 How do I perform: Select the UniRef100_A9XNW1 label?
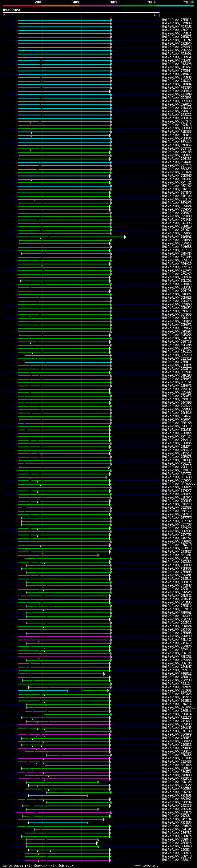coord(177,795)
